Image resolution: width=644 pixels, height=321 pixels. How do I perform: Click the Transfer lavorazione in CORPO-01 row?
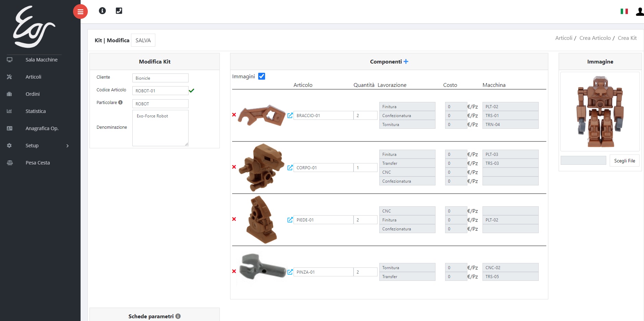point(407,163)
